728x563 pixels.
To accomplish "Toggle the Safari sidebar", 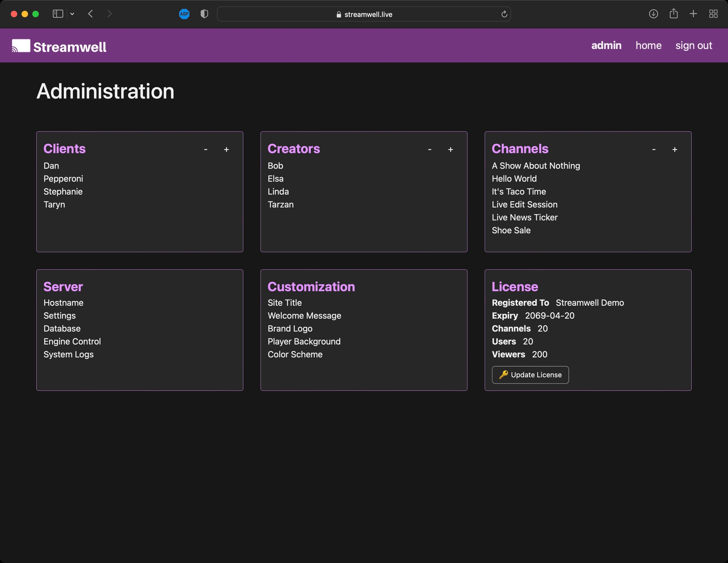I will (58, 14).
